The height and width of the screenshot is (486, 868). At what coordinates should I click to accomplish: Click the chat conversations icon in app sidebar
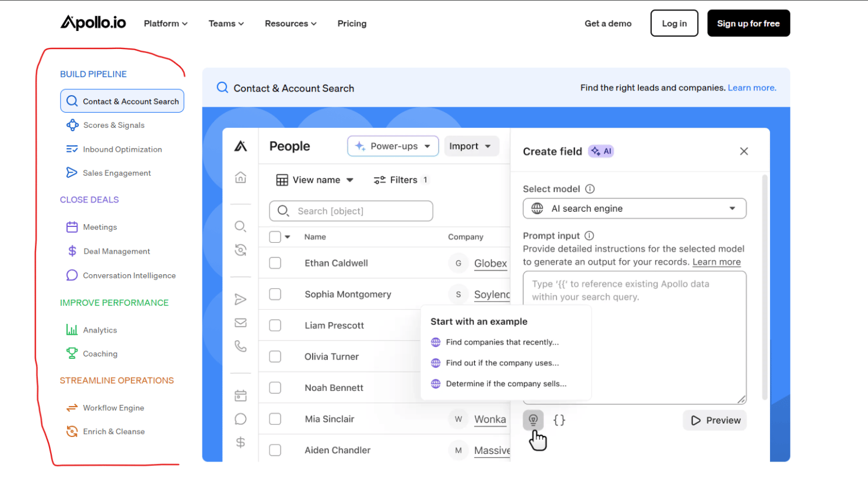tap(240, 419)
